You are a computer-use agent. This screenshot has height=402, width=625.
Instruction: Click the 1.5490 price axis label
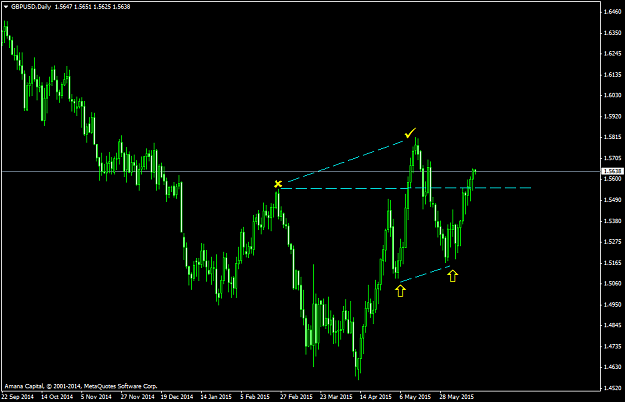tap(612, 200)
